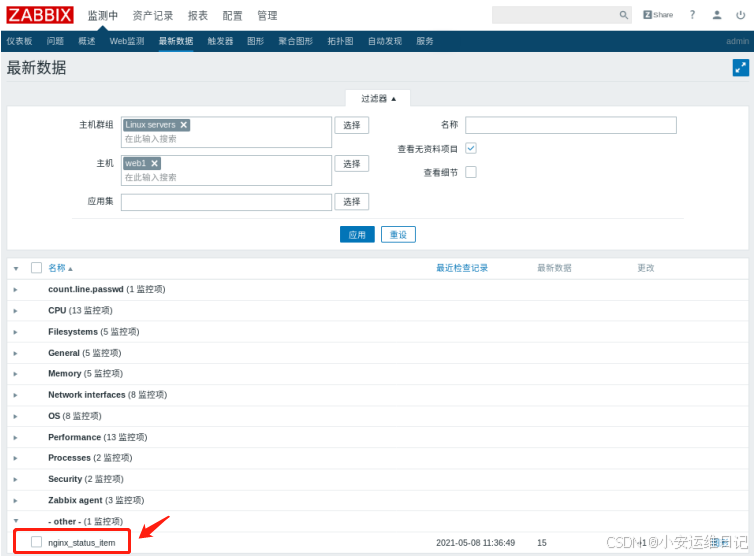Open the user profile icon
755x556 pixels.
[717, 15]
